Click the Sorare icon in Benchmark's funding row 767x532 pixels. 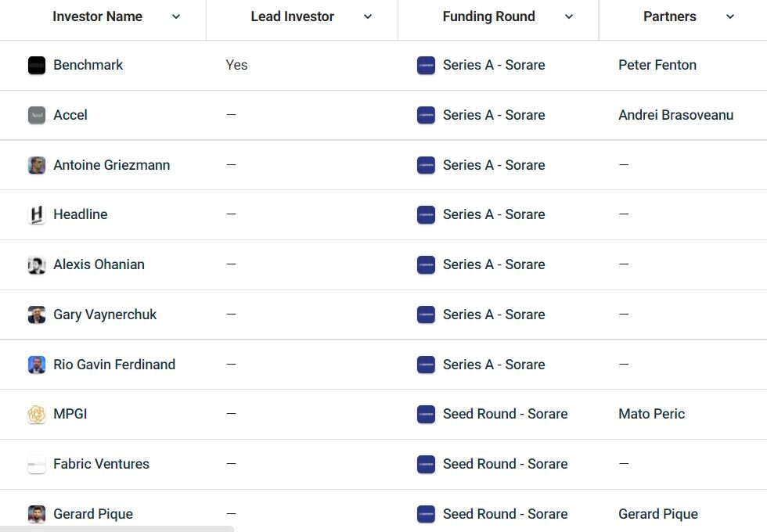coord(426,65)
